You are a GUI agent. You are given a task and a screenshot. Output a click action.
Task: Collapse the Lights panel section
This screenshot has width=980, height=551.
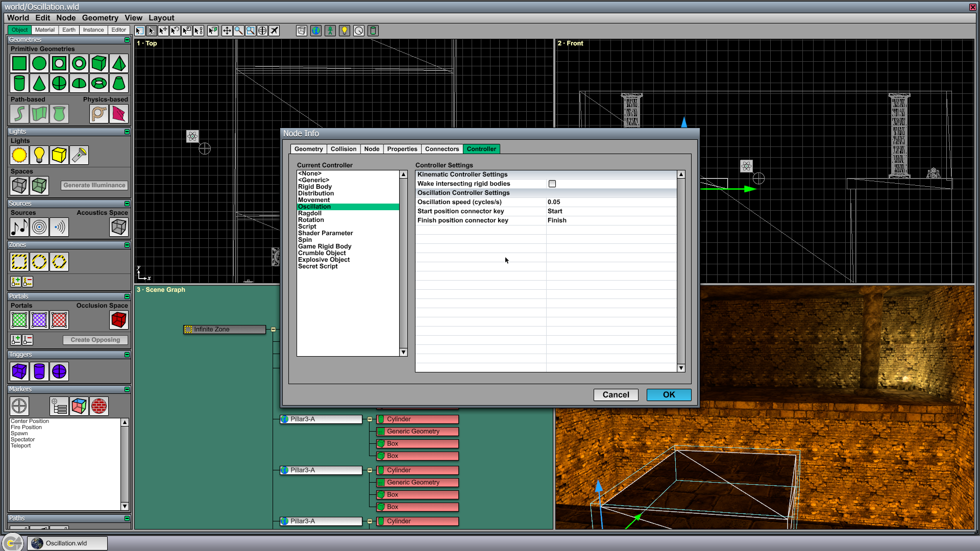127,132
